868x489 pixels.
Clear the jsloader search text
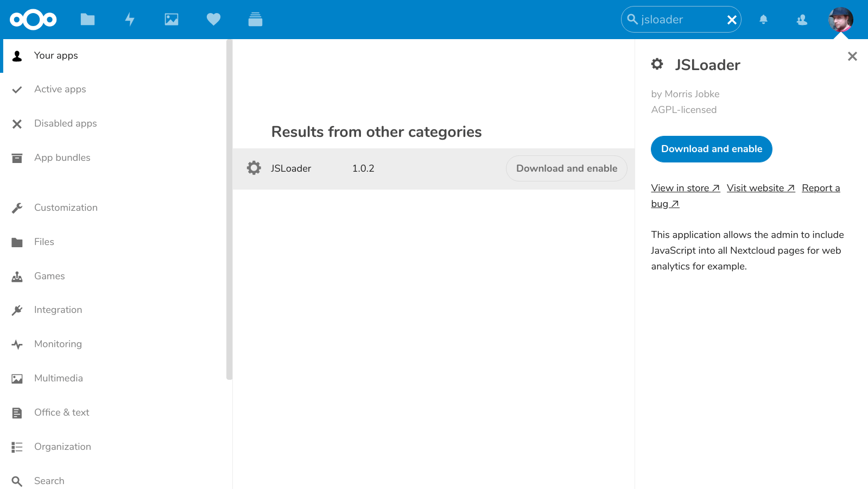(x=732, y=20)
